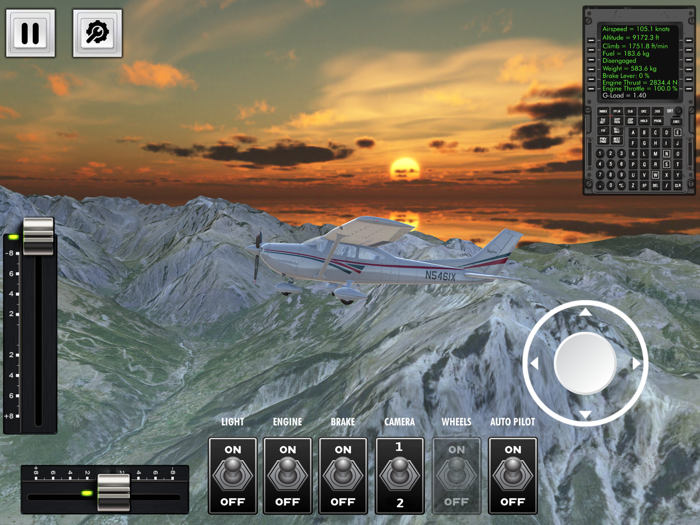700x525 pixels.
Task: Hit the DEL key on the flight computer
Action: (x=655, y=185)
